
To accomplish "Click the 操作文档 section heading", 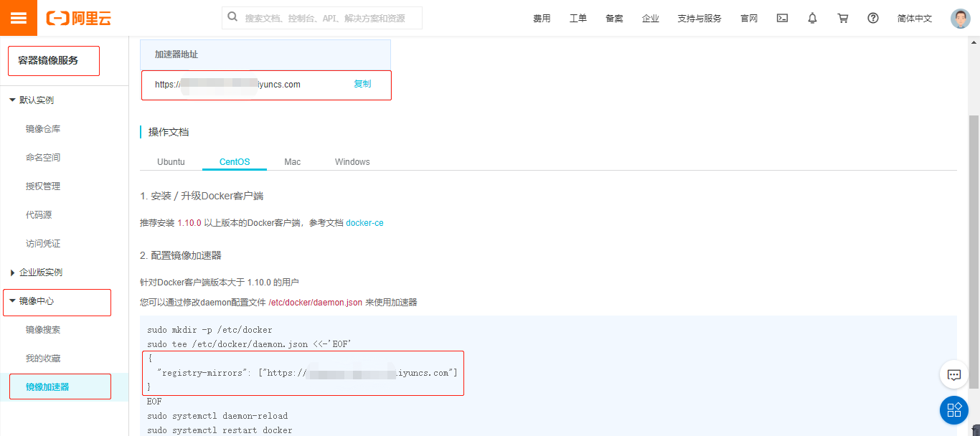I will pyautogui.click(x=169, y=132).
